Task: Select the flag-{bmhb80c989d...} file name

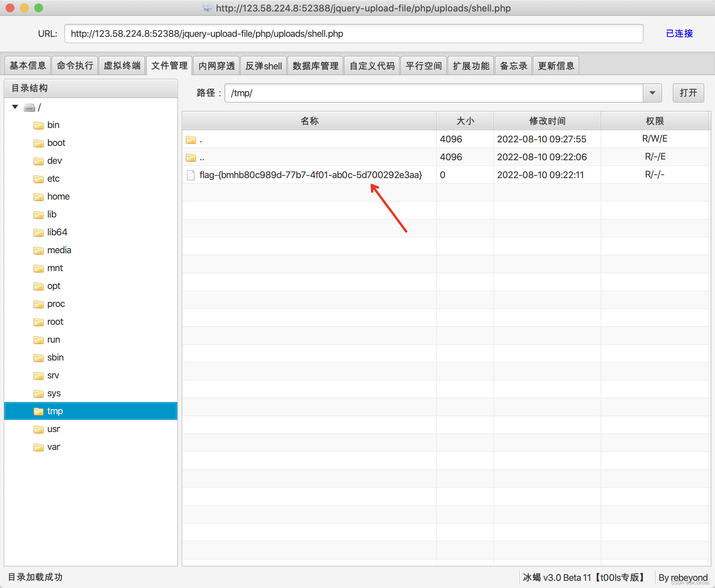Action: 311,175
